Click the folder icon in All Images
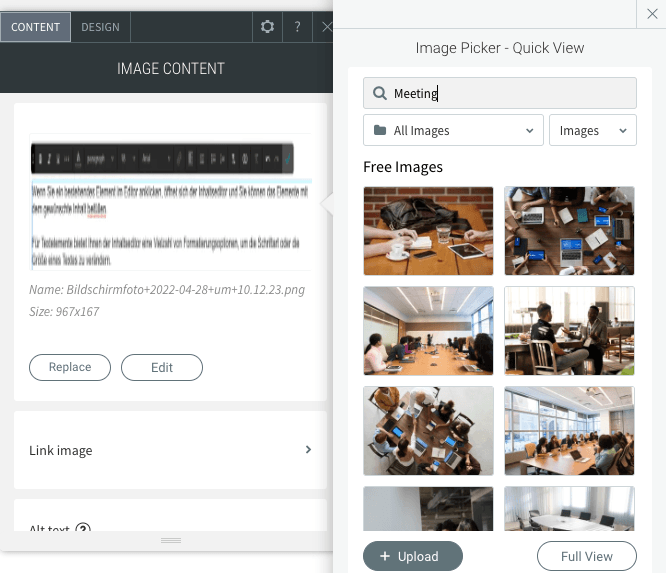 [x=380, y=130]
